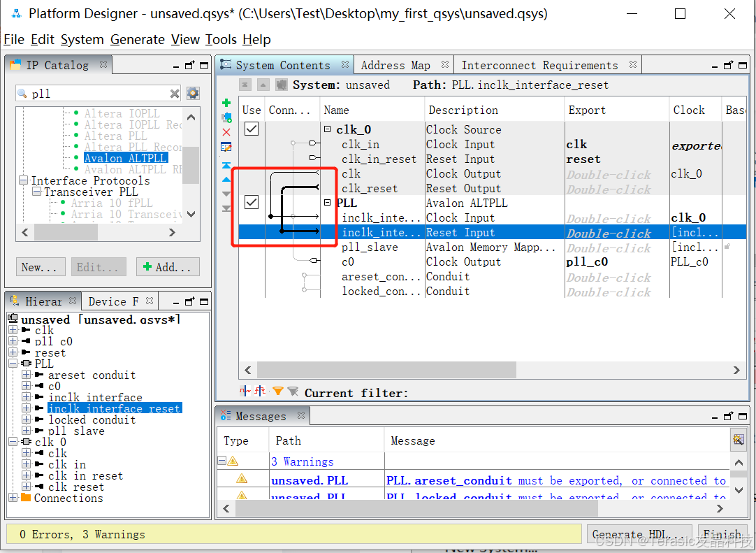
Task: Toggle the Use checkbox for PLL
Action: pos(252,202)
